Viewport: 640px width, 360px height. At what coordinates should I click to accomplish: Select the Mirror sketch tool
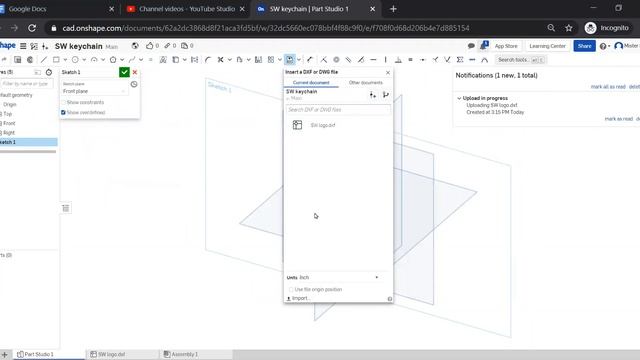(258, 60)
